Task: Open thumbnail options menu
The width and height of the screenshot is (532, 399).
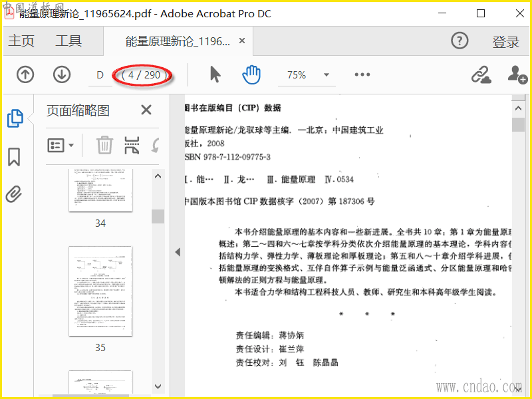Action: click(x=61, y=145)
